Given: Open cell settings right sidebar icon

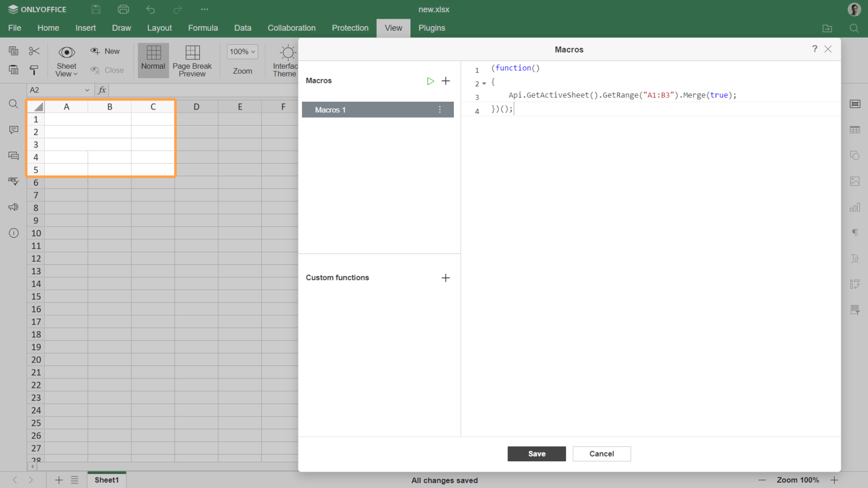Looking at the screenshot, I should 855,104.
